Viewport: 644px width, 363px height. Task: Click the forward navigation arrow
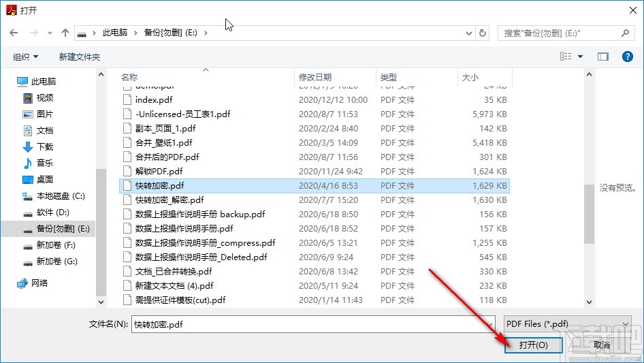(34, 33)
